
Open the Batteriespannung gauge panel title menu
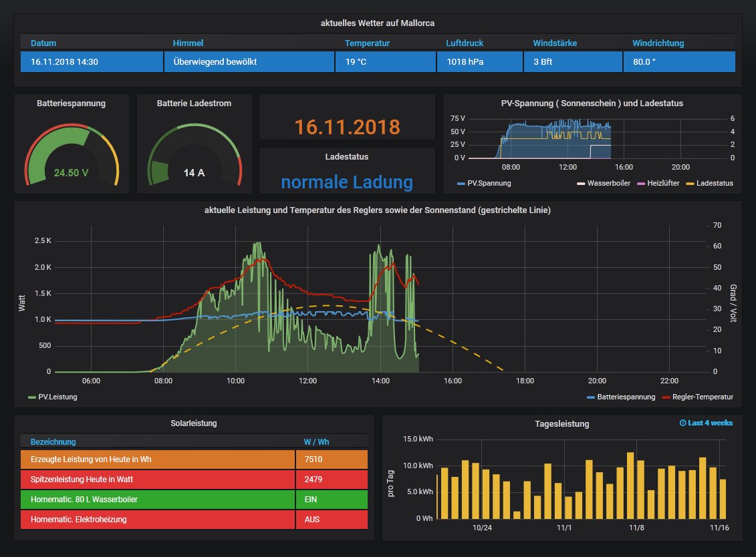click(71, 104)
